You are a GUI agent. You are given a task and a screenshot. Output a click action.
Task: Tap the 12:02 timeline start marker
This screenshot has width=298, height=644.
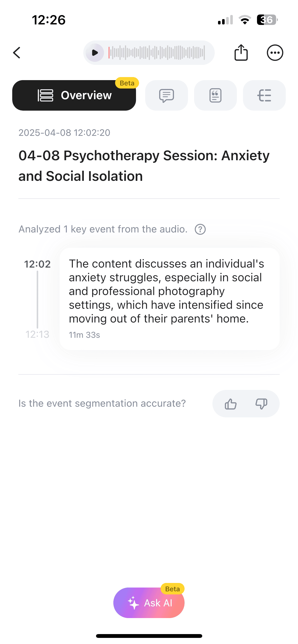point(37,264)
